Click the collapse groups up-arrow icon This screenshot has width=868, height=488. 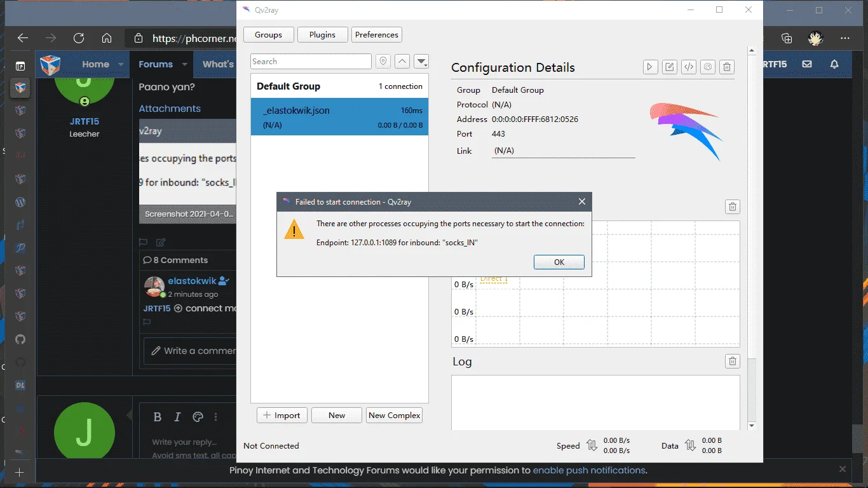click(402, 62)
